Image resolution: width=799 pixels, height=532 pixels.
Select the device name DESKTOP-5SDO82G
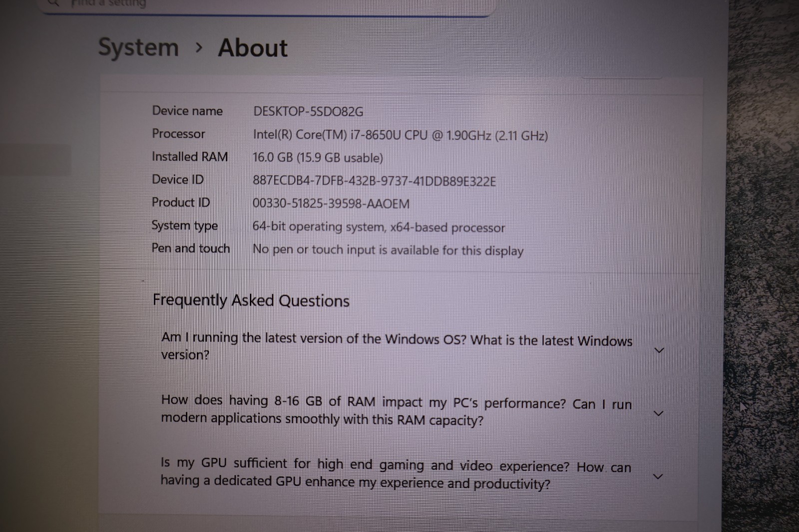308,112
